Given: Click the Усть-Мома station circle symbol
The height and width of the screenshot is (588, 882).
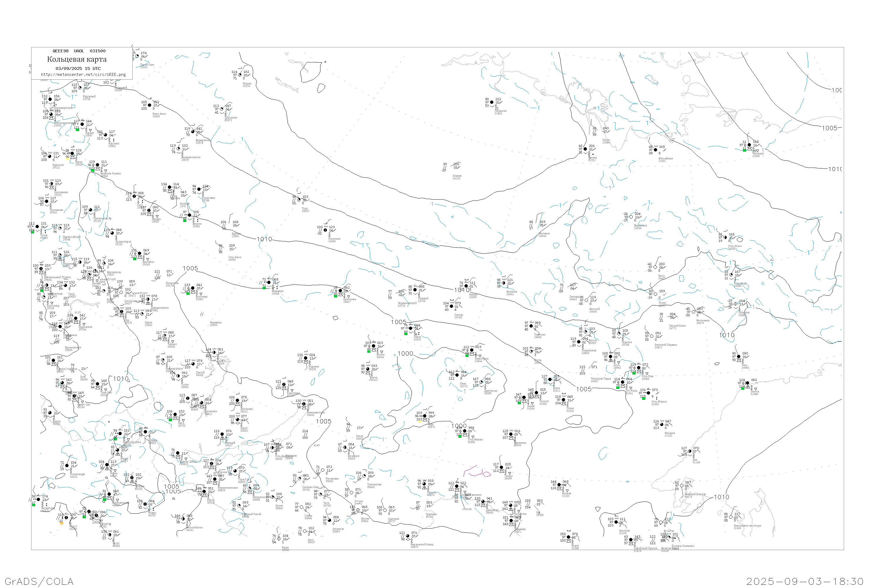Looking at the screenshot, I should click(725, 238).
